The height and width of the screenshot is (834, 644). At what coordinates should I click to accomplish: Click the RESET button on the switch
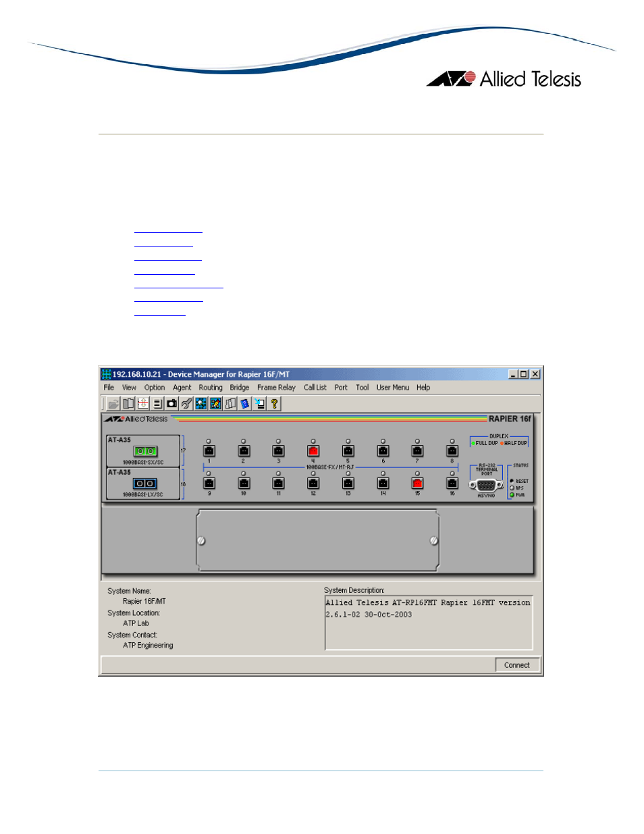point(512,481)
